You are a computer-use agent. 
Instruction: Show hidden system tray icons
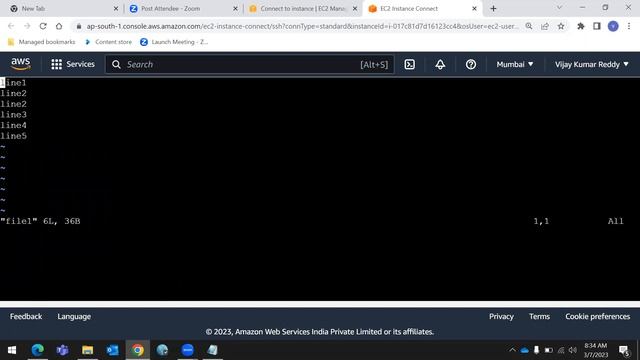pyautogui.click(x=512, y=350)
